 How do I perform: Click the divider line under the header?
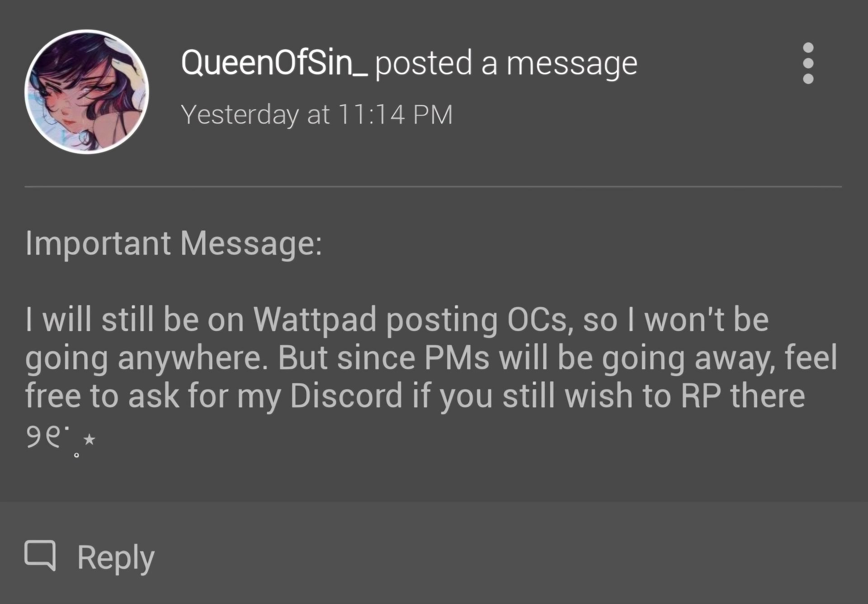point(433,186)
